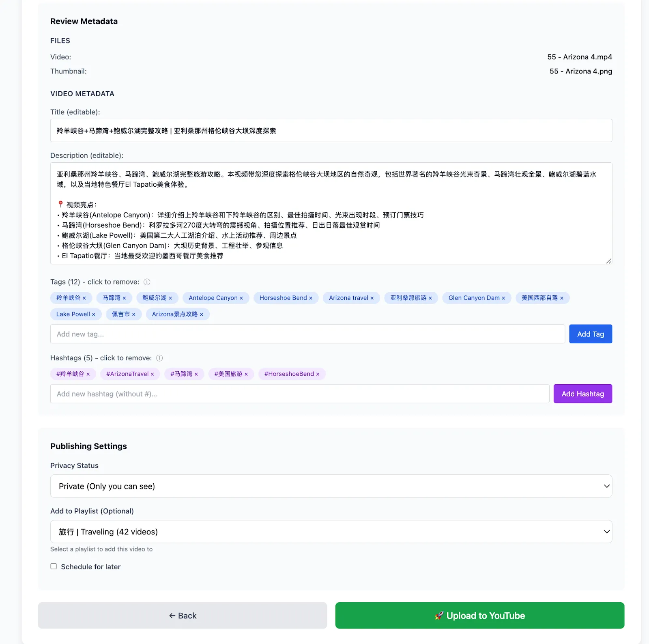This screenshot has width=649, height=644.
Task: Remove the 佩吉市 tag
Action: coord(124,314)
